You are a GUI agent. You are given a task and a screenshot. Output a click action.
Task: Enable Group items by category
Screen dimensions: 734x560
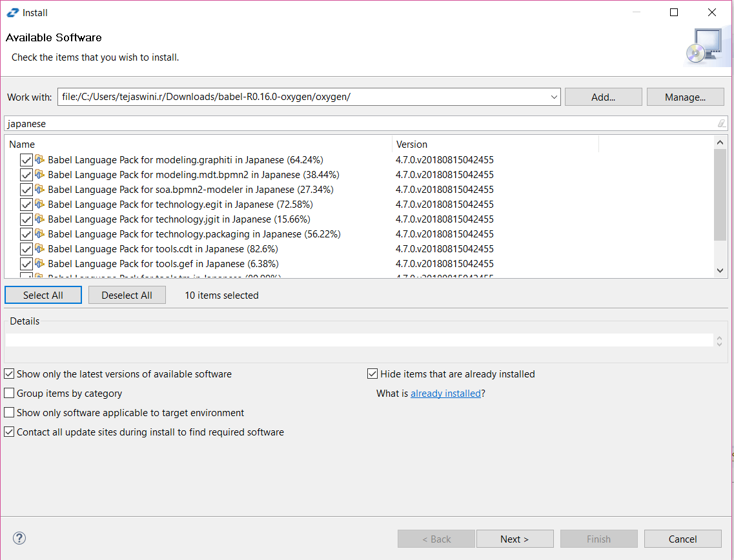pyautogui.click(x=9, y=393)
